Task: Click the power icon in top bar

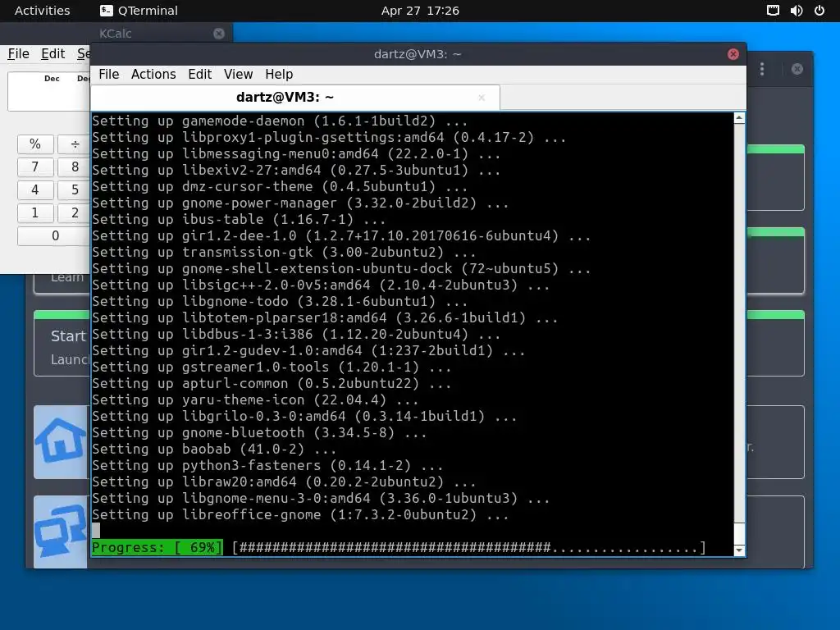Action: point(819,11)
